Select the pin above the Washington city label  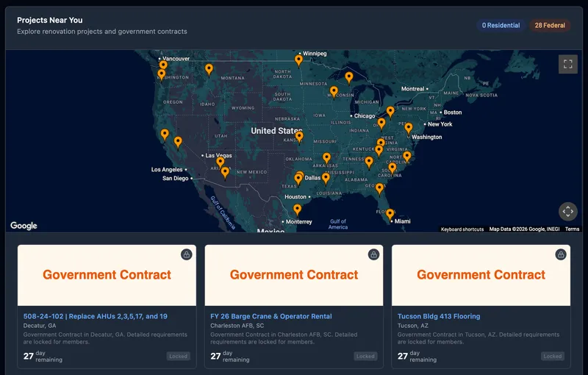pyautogui.click(x=409, y=129)
